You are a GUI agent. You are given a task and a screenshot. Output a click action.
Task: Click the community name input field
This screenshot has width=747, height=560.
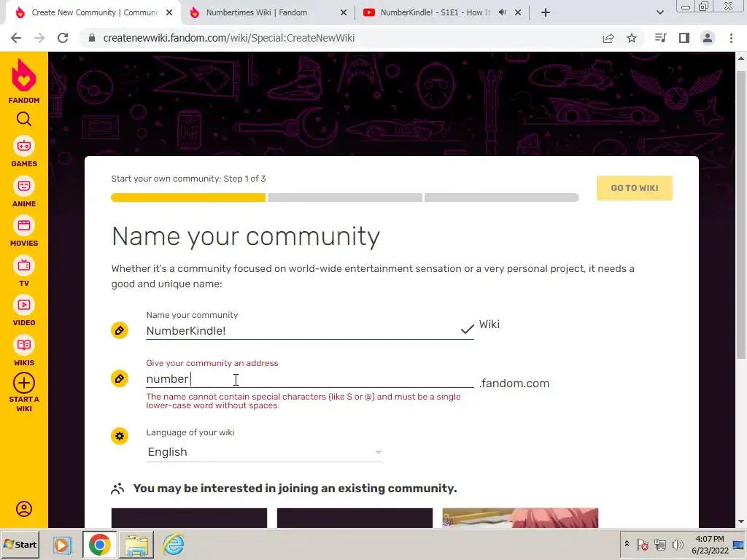(x=309, y=330)
